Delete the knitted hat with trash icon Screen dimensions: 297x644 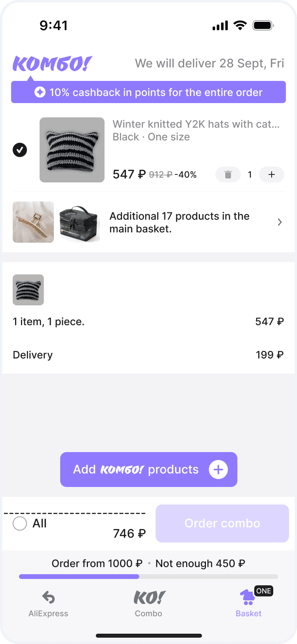click(x=228, y=174)
